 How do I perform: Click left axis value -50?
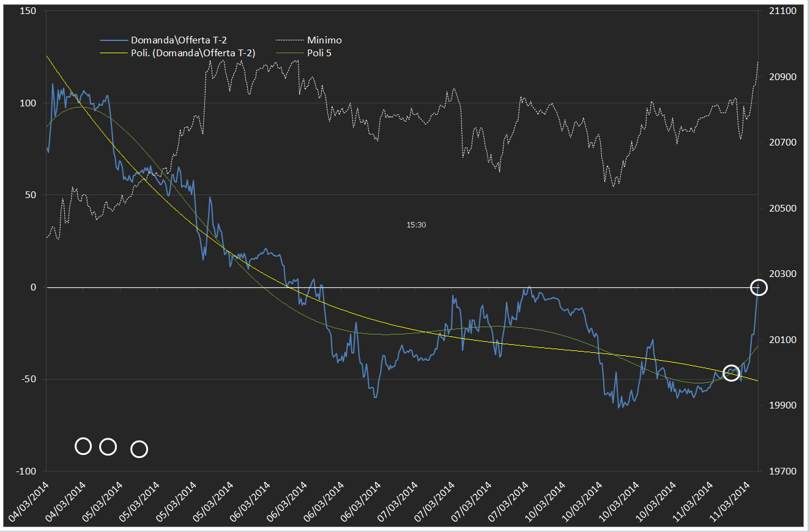click(29, 379)
